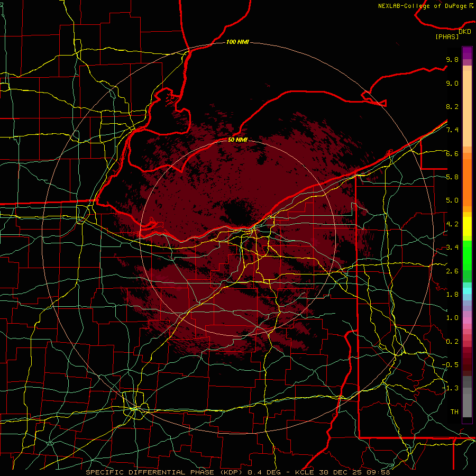The image size is (476, 476).
Task: Select the 9.8 scale value
Action: coord(452,59)
